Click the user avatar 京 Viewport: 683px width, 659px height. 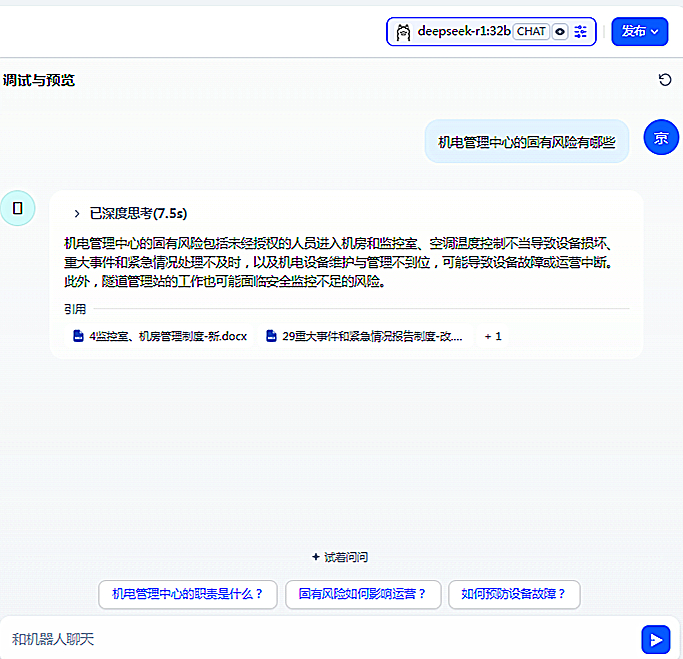pos(661,138)
